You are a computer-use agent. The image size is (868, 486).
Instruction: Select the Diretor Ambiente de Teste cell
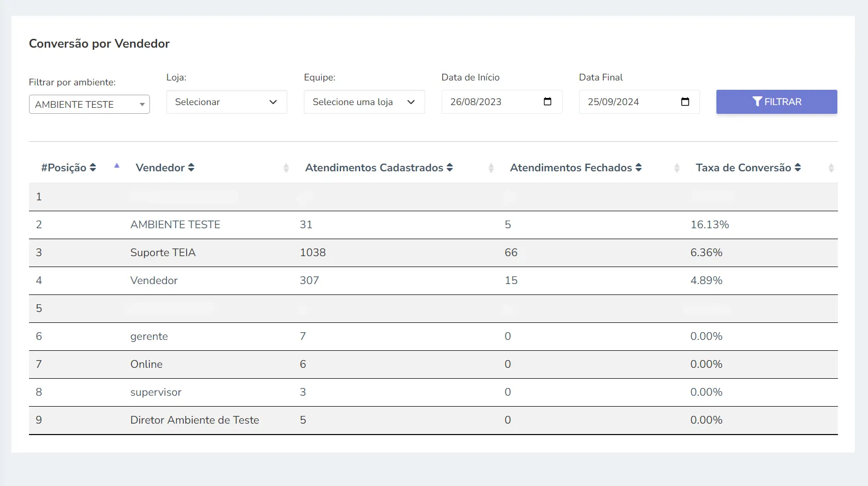point(195,420)
